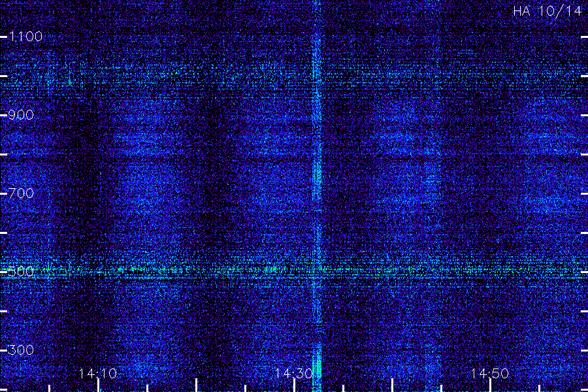Click the 500 frequency axis label
Screen dimensions: 588x392
21,272
